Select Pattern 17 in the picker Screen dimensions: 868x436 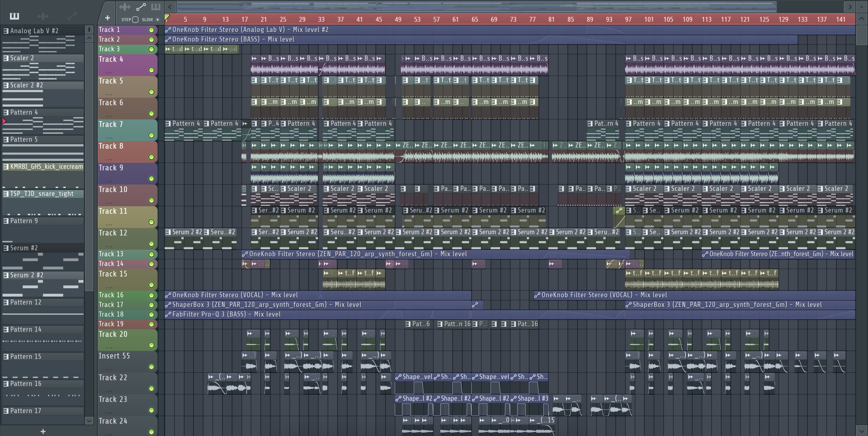pos(43,411)
